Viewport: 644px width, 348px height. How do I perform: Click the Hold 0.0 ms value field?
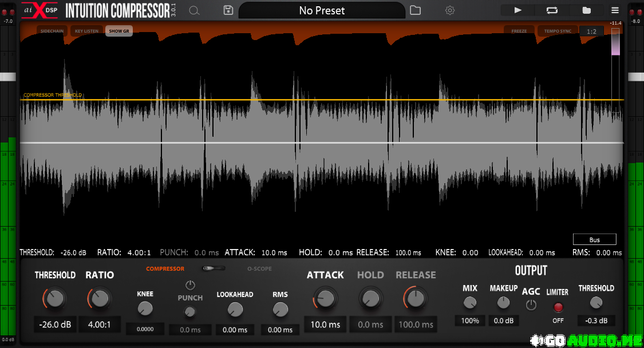[370, 325]
